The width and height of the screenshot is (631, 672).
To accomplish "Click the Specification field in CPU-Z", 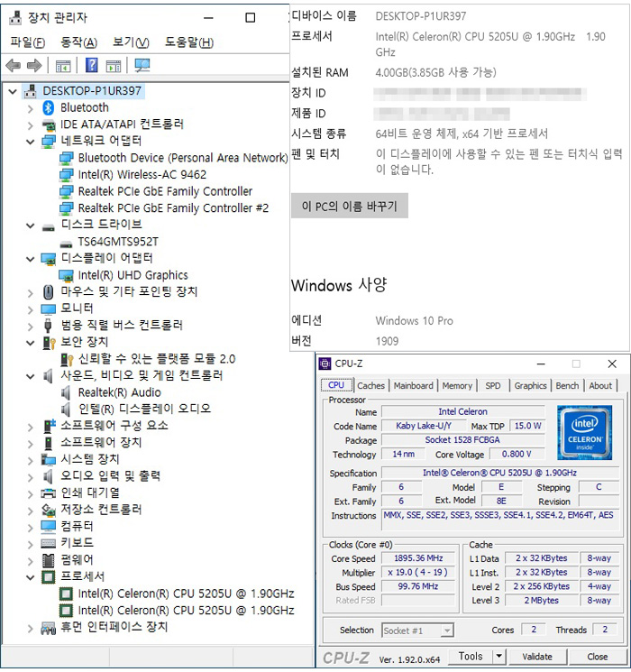I will pos(499,473).
